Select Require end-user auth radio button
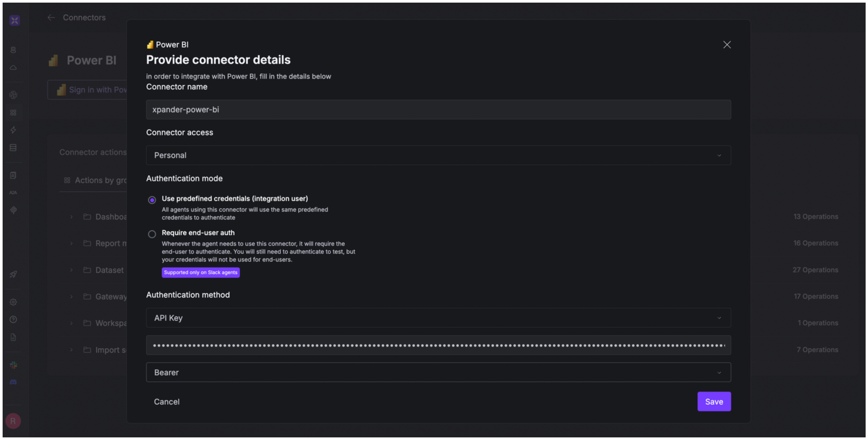The height and width of the screenshot is (440, 868). (x=152, y=234)
